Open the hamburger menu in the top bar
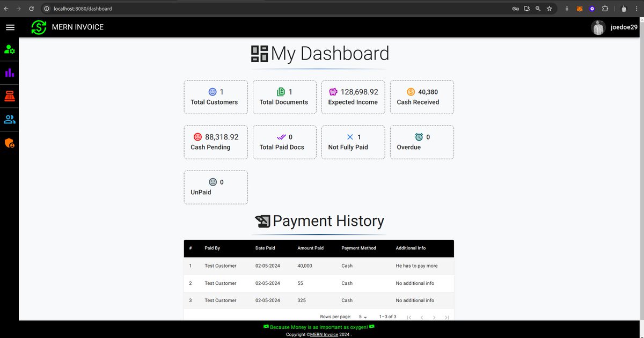 (10, 27)
